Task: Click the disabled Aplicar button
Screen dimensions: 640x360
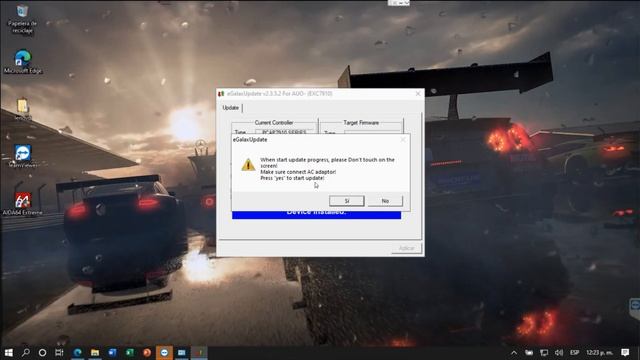Action: pyautogui.click(x=406, y=248)
